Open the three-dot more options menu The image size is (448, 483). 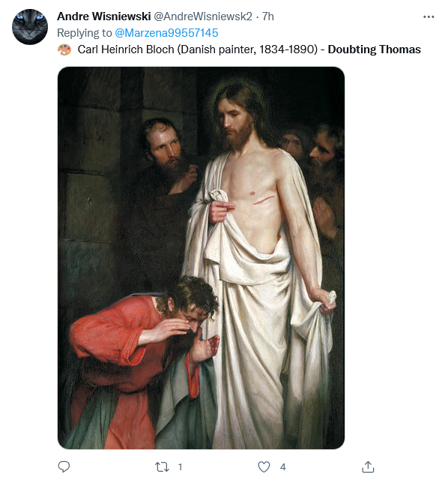429,16
